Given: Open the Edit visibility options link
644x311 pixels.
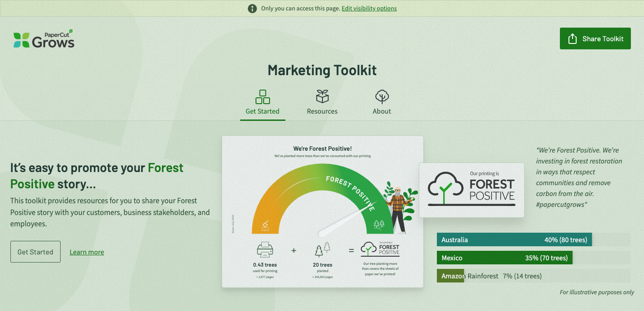Looking at the screenshot, I should click(369, 9).
